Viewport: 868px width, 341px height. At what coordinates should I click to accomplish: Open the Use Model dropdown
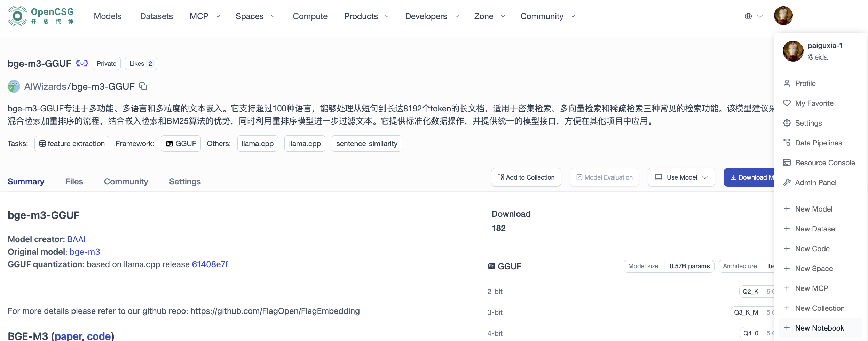click(681, 177)
